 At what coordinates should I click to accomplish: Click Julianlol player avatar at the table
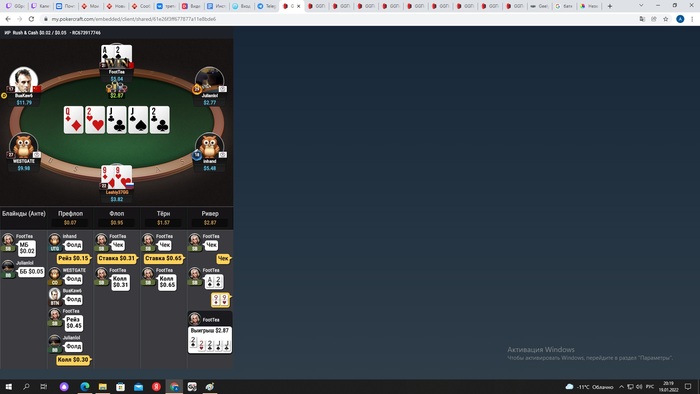tap(209, 80)
